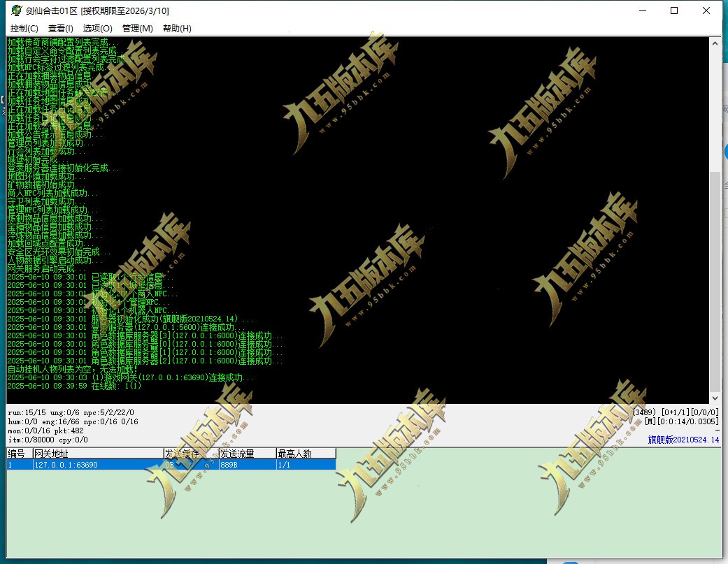This screenshot has width=728, height=564.
Task: Click the 角色数据库服务器[1] log line
Action: (x=145, y=352)
